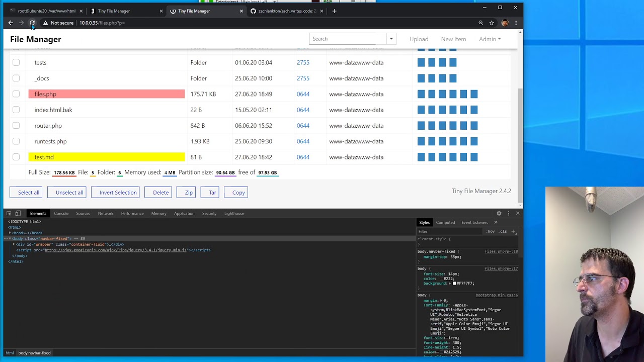
Task: Tick the index.html.bak checkbox
Action: 16,110
